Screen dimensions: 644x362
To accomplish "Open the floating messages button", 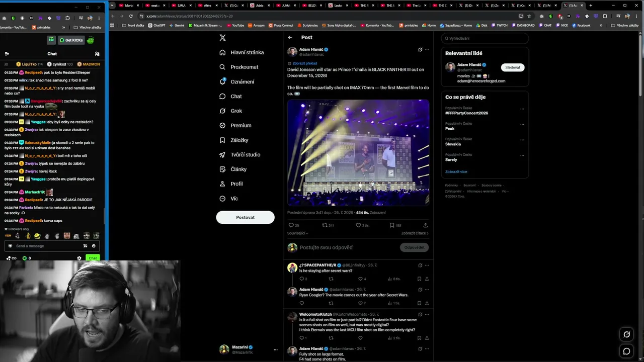I will (626, 351).
